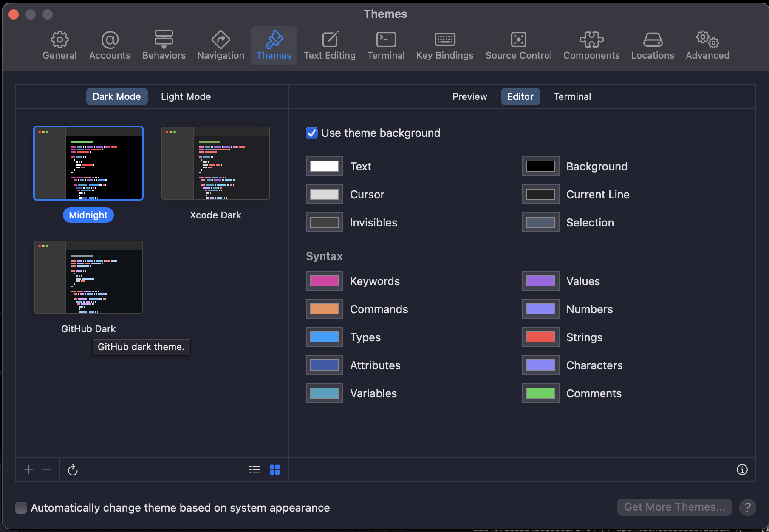Open the Text Editing preferences pane
Image resolution: width=769 pixels, height=532 pixels.
click(330, 45)
